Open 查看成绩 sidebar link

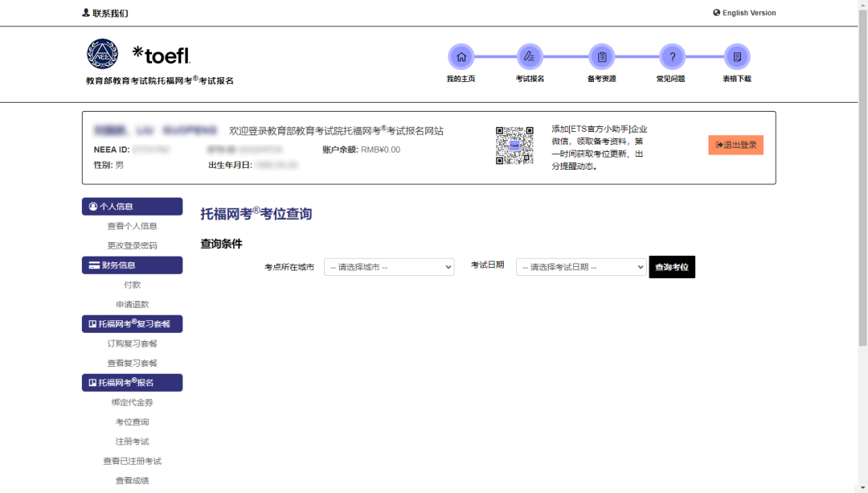click(x=133, y=480)
